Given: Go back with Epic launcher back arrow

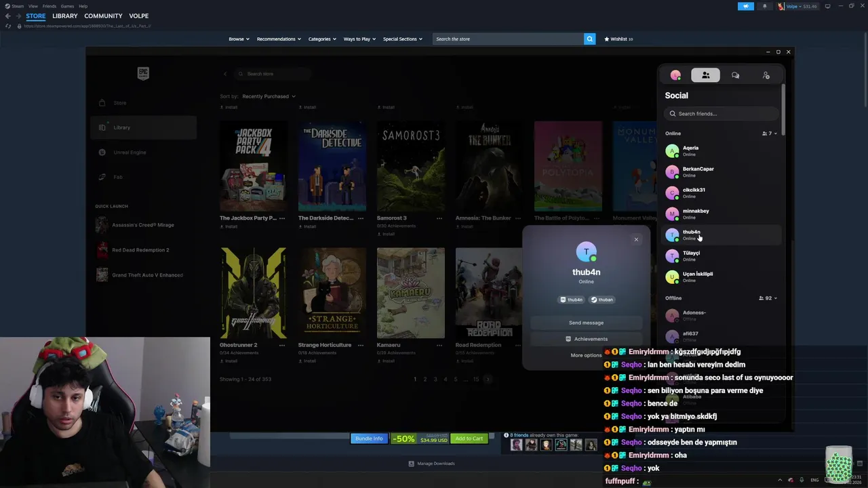Looking at the screenshot, I should [225, 73].
